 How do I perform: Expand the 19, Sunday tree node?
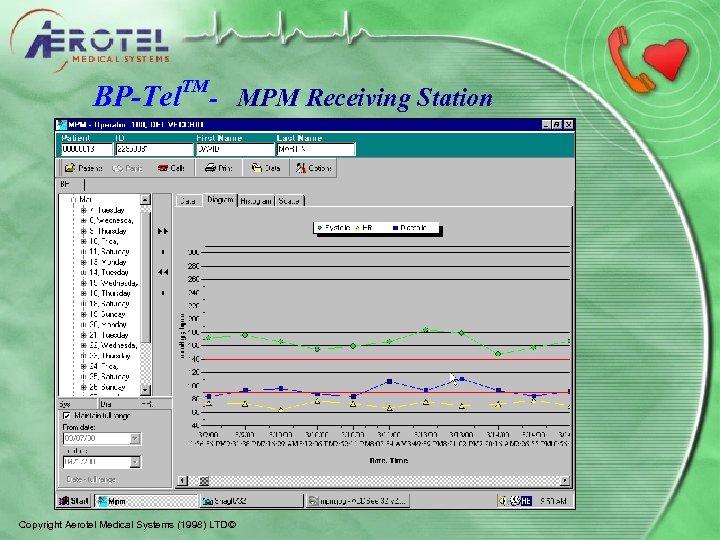[84, 315]
